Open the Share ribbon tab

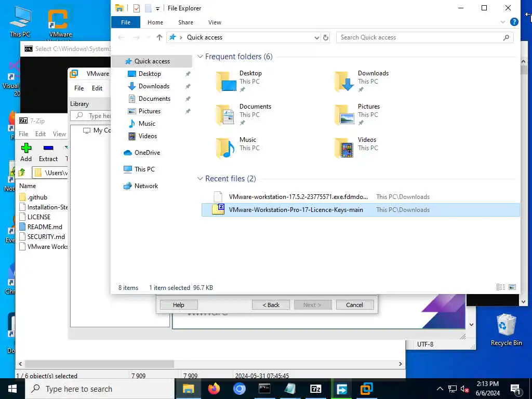(185, 22)
